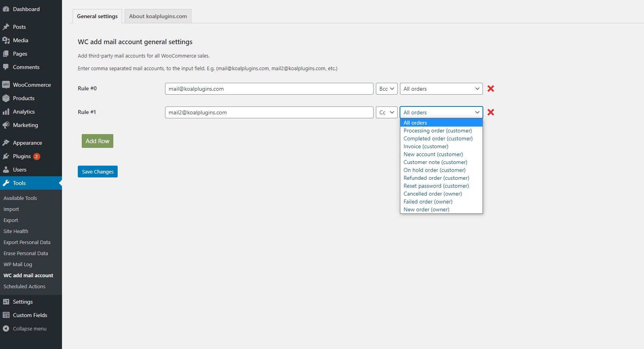Open the Analytics menu link
644x349 pixels.
click(24, 112)
